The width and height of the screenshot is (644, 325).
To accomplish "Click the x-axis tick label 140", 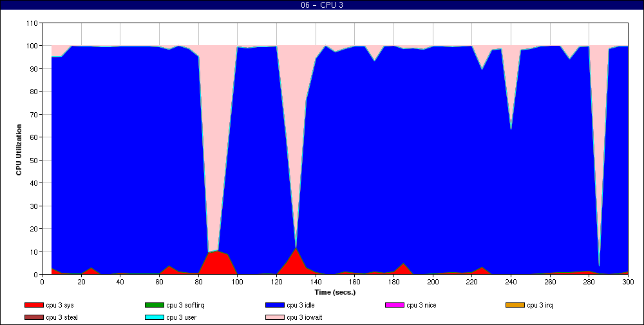I will 316,282.
